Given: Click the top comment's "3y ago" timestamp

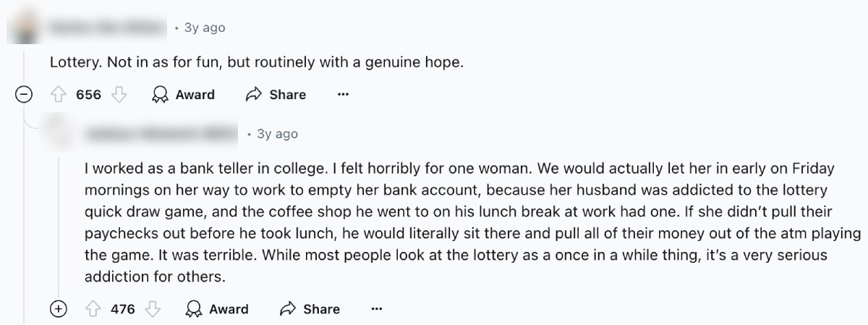Looking at the screenshot, I should pyautogui.click(x=205, y=28).
